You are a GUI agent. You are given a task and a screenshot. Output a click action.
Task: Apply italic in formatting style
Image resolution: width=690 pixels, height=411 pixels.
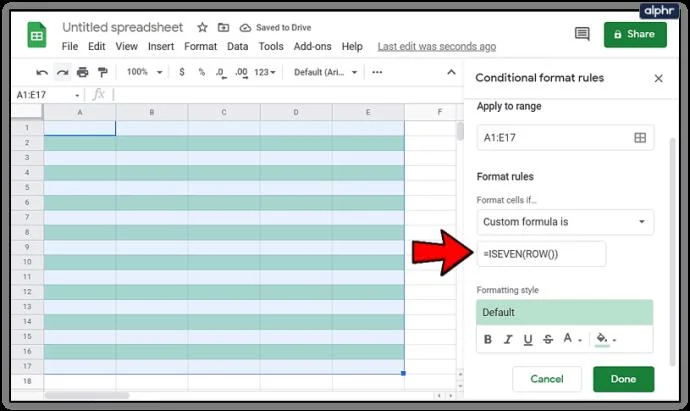[x=508, y=339]
